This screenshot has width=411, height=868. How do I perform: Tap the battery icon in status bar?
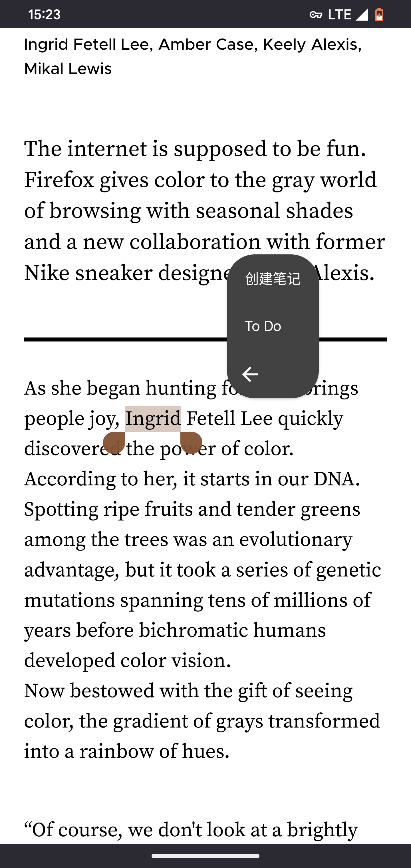tap(379, 15)
